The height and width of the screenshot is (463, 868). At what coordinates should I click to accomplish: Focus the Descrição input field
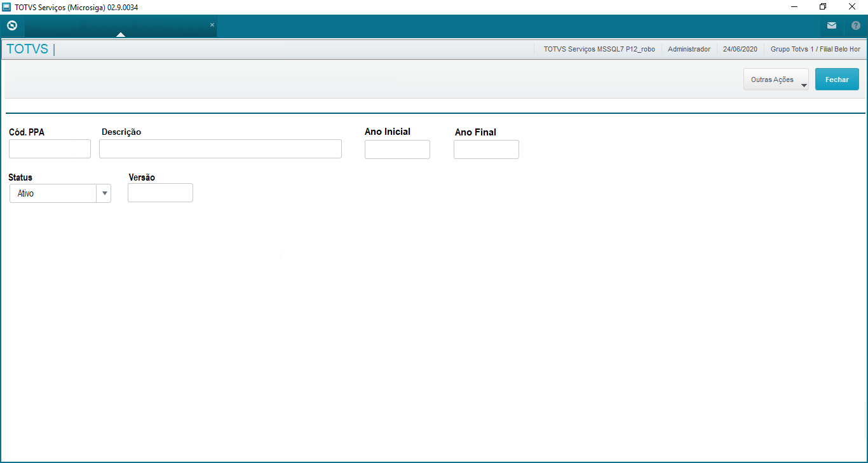[220, 149]
